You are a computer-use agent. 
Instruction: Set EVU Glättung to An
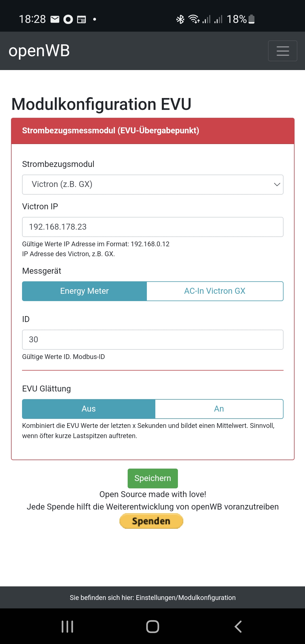219,409
